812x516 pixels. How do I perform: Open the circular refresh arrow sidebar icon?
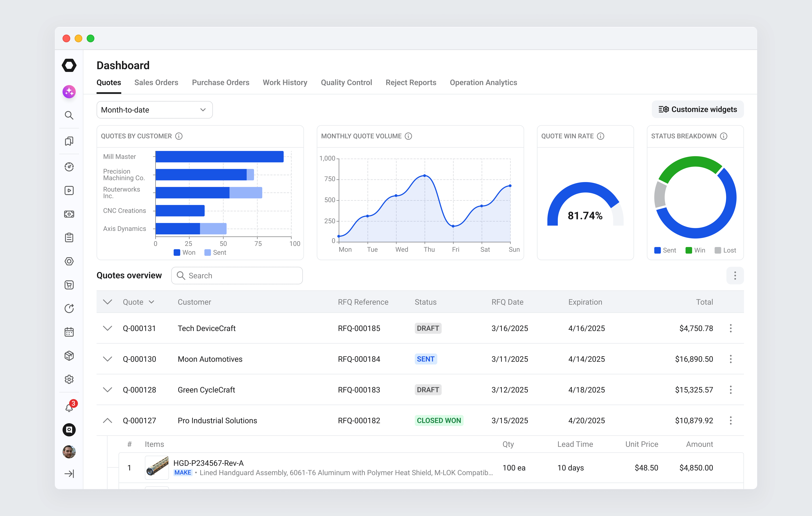coord(69,309)
